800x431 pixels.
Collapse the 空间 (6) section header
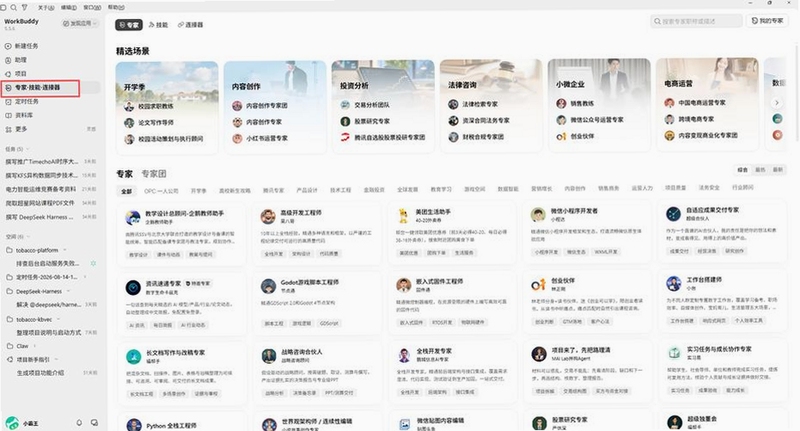[x=17, y=237]
